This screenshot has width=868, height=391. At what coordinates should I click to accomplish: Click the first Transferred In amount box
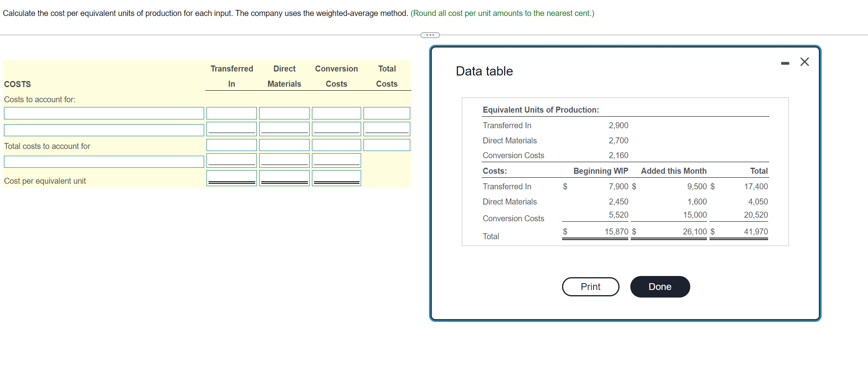point(231,113)
